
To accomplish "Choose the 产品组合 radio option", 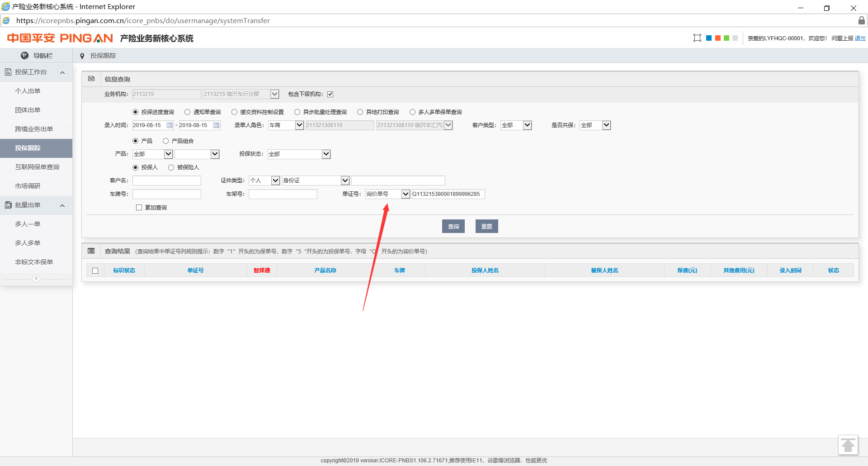I will tap(165, 141).
